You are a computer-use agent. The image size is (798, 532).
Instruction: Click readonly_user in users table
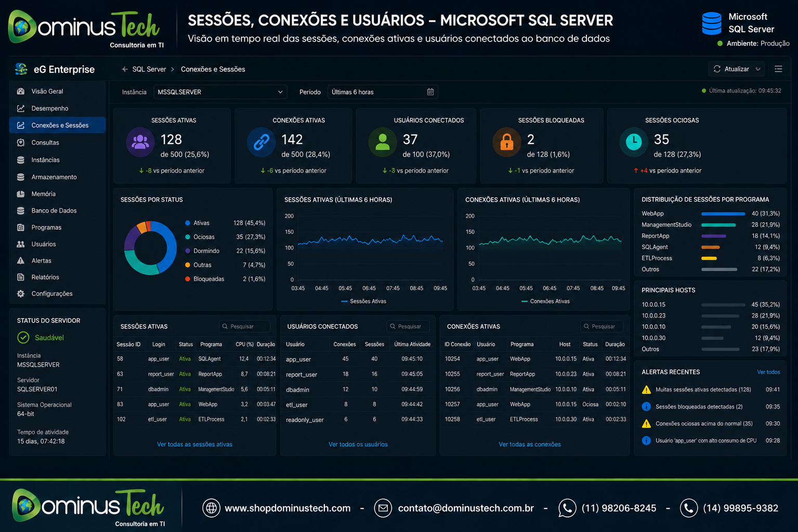click(x=305, y=420)
